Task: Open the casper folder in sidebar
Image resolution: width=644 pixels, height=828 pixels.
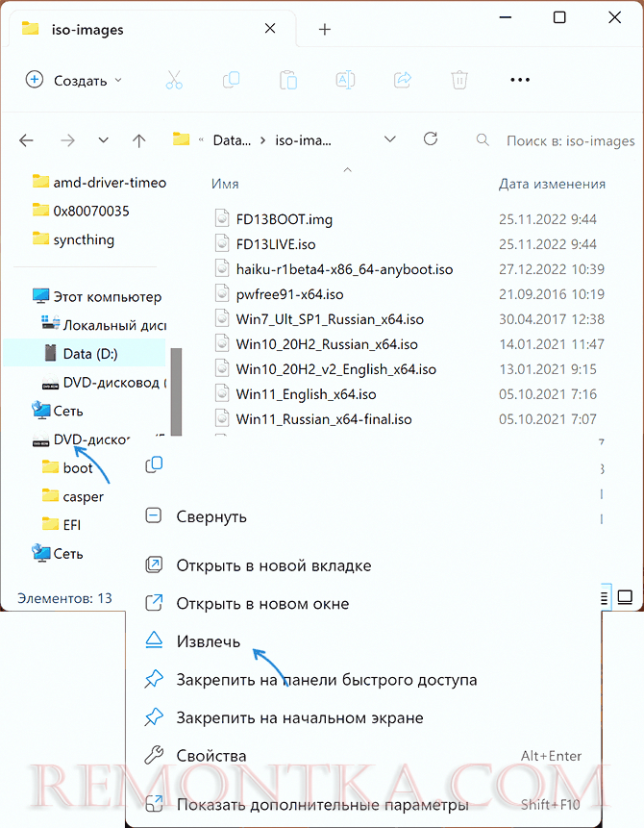Action: click(73, 496)
